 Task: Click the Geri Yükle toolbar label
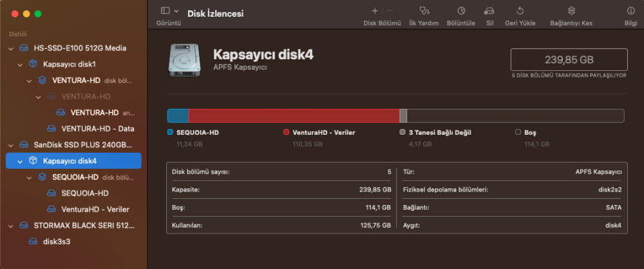tap(520, 23)
